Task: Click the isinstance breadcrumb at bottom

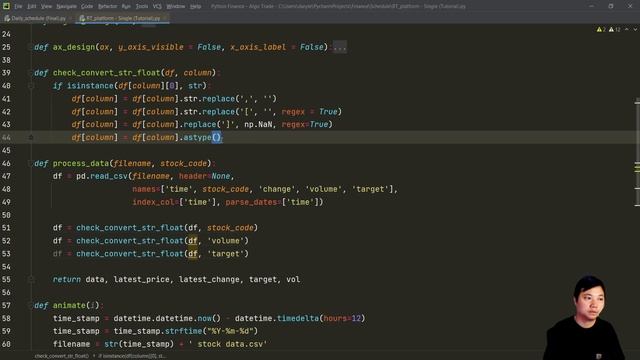Action: point(132,356)
